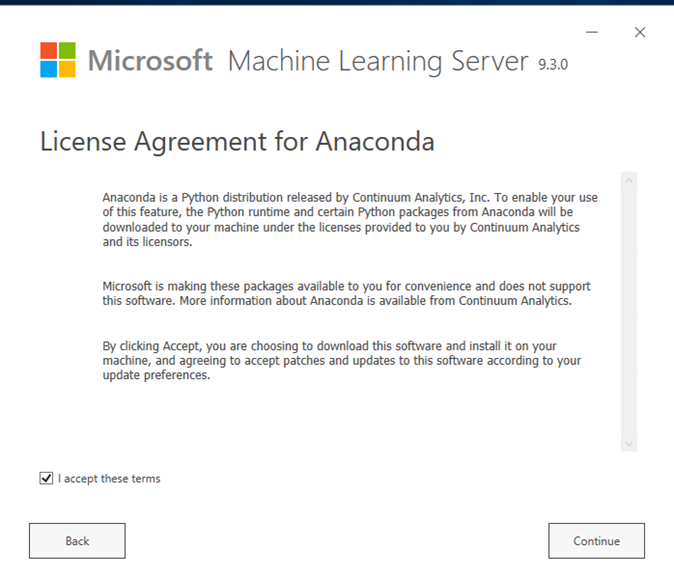Click the license scrollbar down arrow
674x577 pixels.
pyautogui.click(x=629, y=444)
